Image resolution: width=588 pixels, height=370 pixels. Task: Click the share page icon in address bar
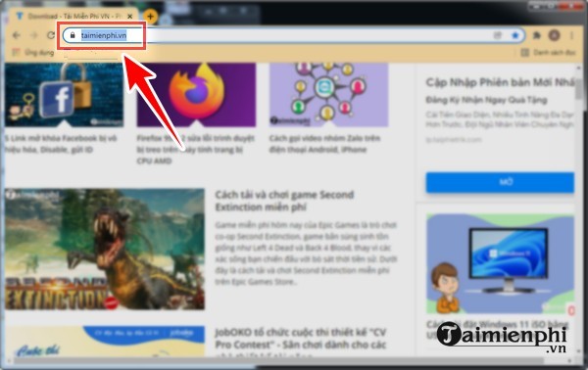pyautogui.click(x=497, y=35)
